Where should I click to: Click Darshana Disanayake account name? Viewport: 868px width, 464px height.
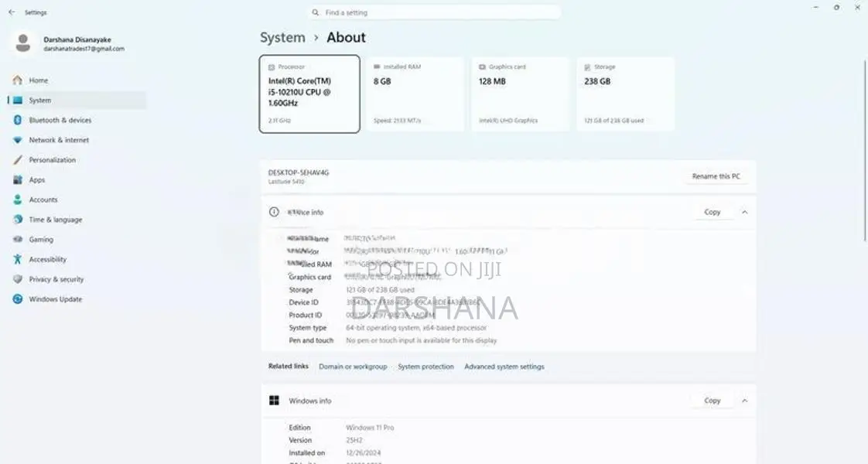tap(77, 39)
